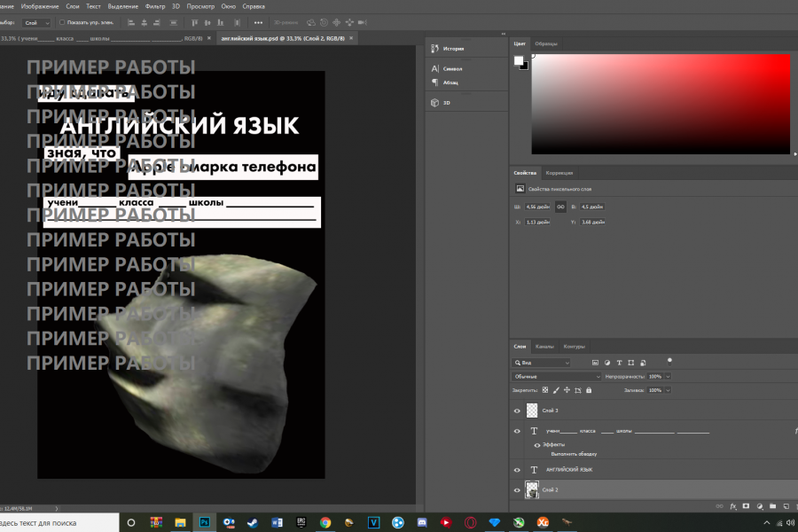Enable 'Показать упр. элем.' checkbox

click(62, 22)
